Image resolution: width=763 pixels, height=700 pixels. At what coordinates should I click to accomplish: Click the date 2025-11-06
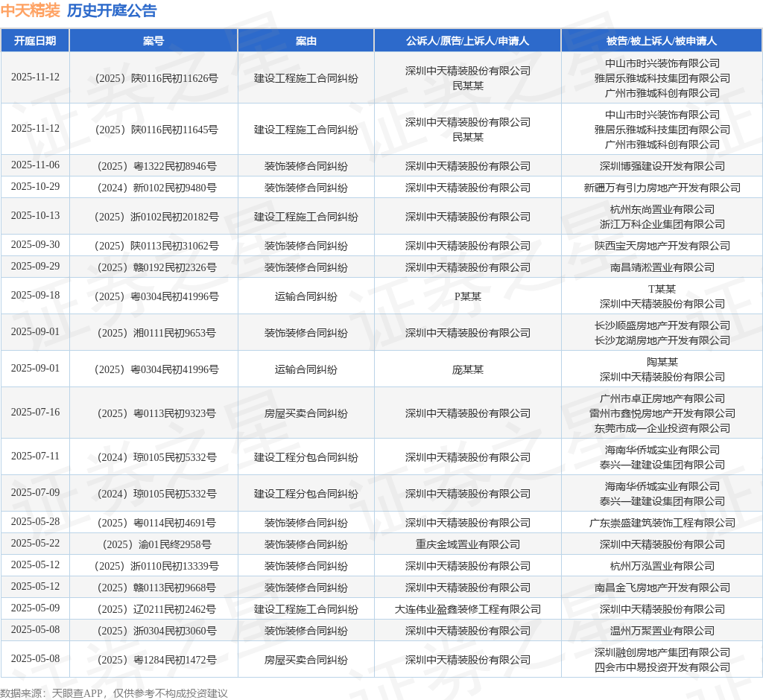35,165
